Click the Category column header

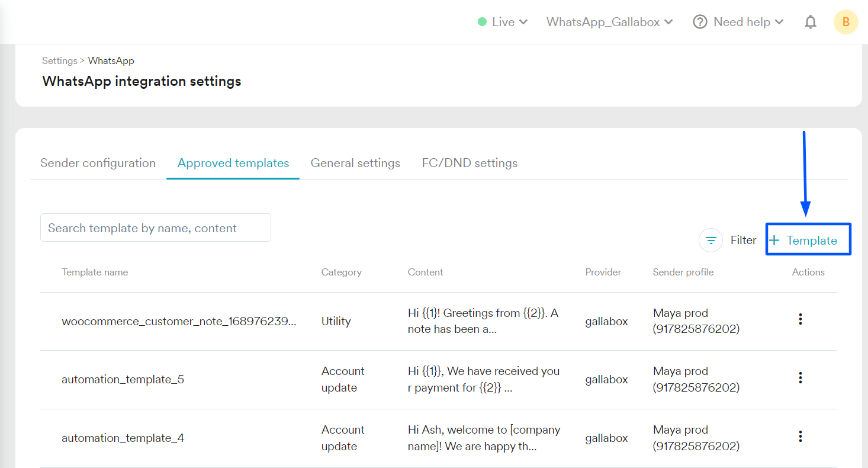tap(341, 273)
